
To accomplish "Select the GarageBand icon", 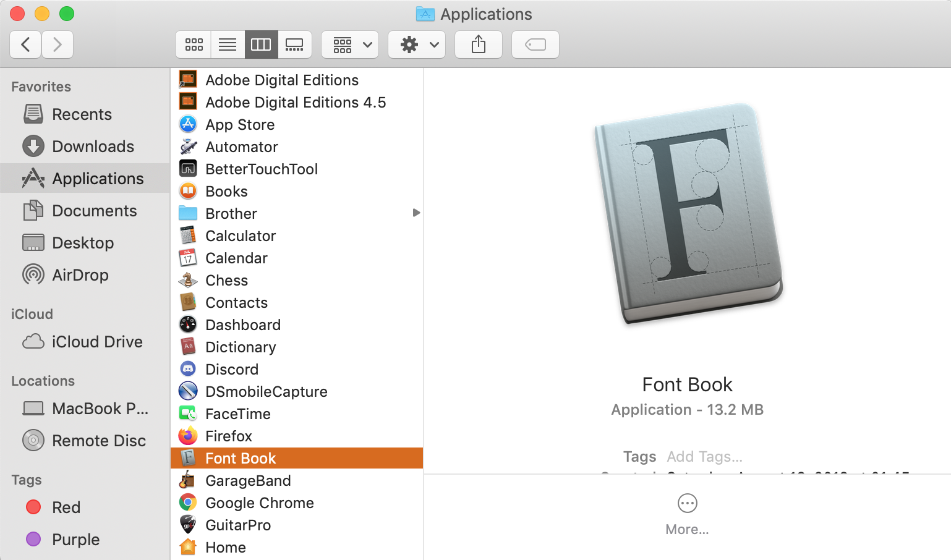I will pos(188,480).
